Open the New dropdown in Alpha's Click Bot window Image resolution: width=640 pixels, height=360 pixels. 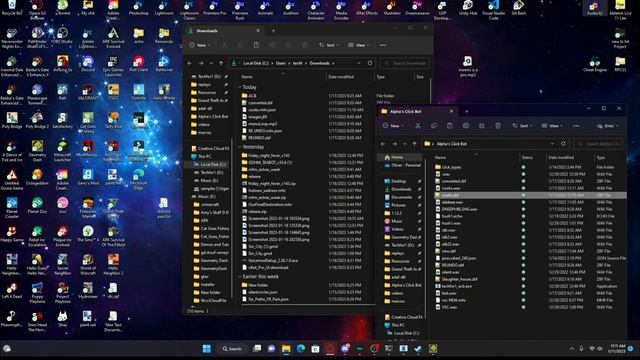pyautogui.click(x=393, y=126)
